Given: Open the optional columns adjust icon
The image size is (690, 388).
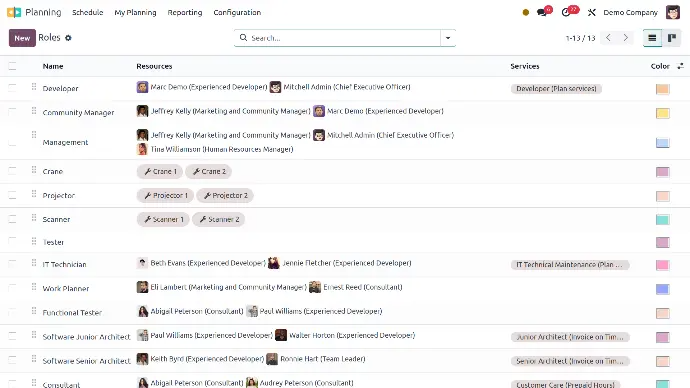Looking at the screenshot, I should (680, 66).
